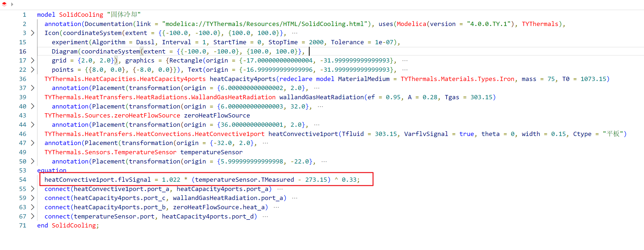
Task: Expand the connect statement at line 67
Action: point(33,216)
